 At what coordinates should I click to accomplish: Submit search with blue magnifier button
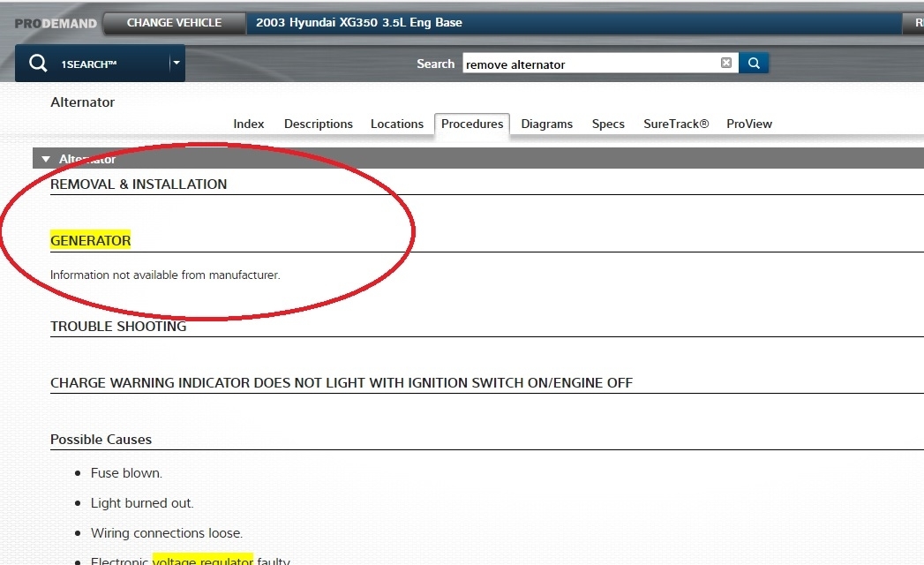[x=754, y=63]
